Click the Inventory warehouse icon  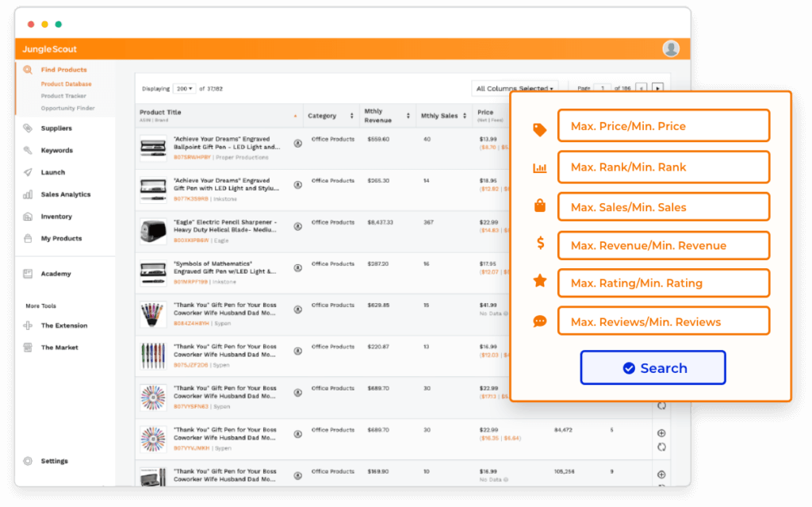click(x=28, y=216)
